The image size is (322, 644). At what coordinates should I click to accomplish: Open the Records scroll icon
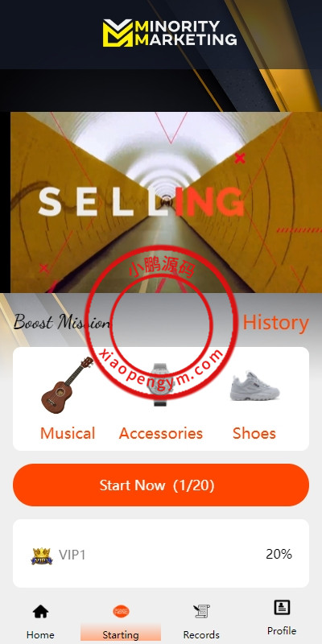pos(201,612)
